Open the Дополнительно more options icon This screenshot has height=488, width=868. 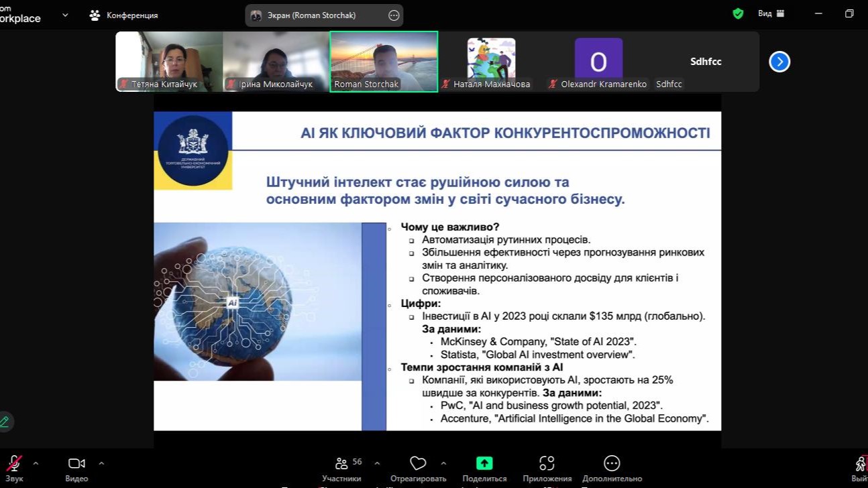611,464
